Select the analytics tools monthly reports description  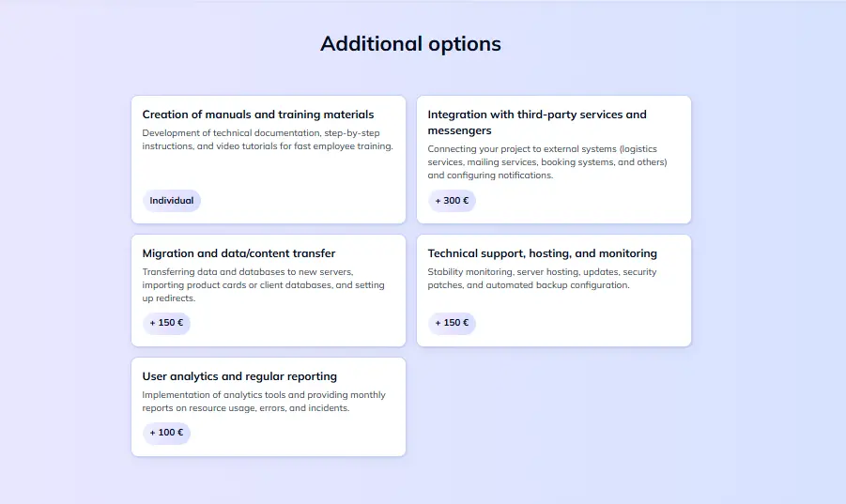pyautogui.click(x=264, y=402)
